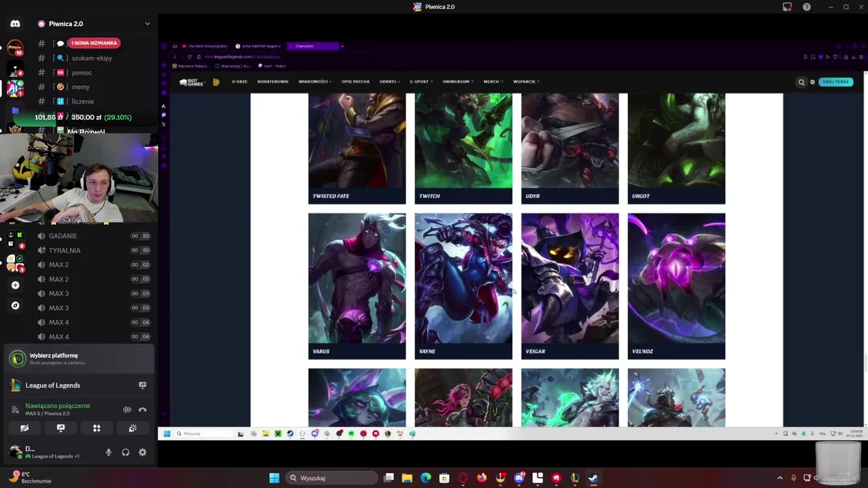Join GADANIE voice channel
This screenshot has height=488, width=868.
point(94,236)
